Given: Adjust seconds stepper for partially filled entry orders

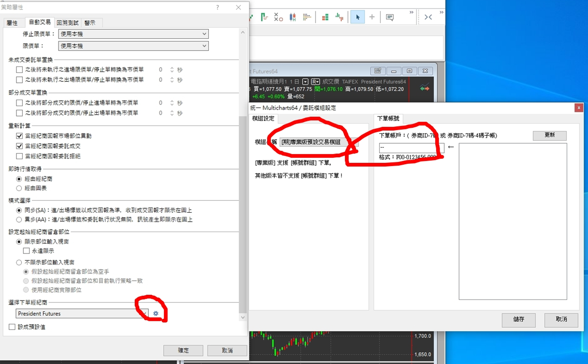Looking at the screenshot, I should 172,102.
